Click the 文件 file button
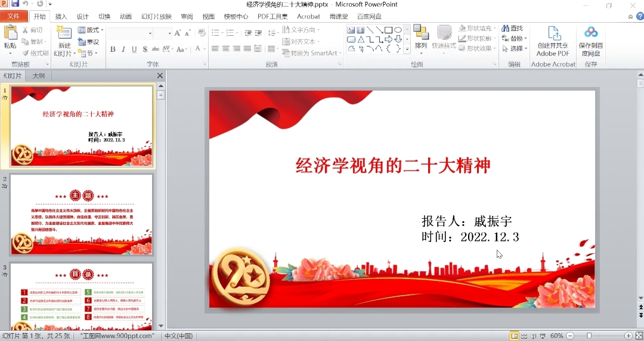Image resolution: width=644 pixels, height=341 pixels. coord(13,17)
